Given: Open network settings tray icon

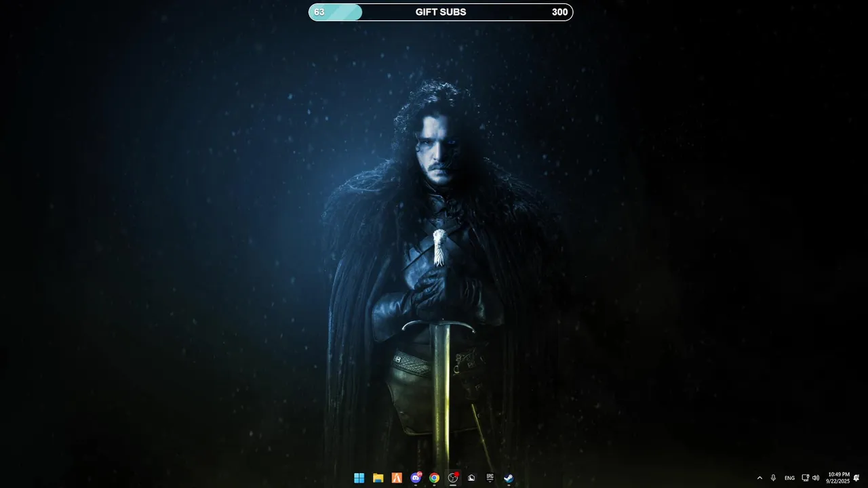Looking at the screenshot, I should tap(806, 478).
